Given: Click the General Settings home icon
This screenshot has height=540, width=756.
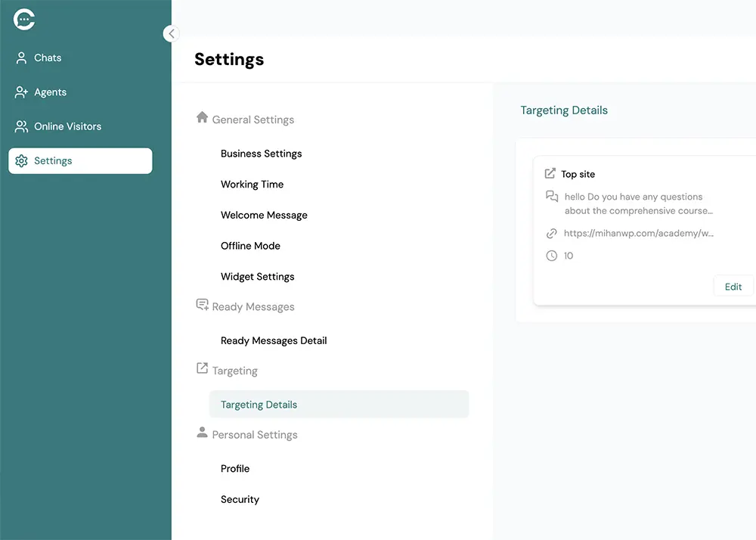Looking at the screenshot, I should pyautogui.click(x=202, y=117).
